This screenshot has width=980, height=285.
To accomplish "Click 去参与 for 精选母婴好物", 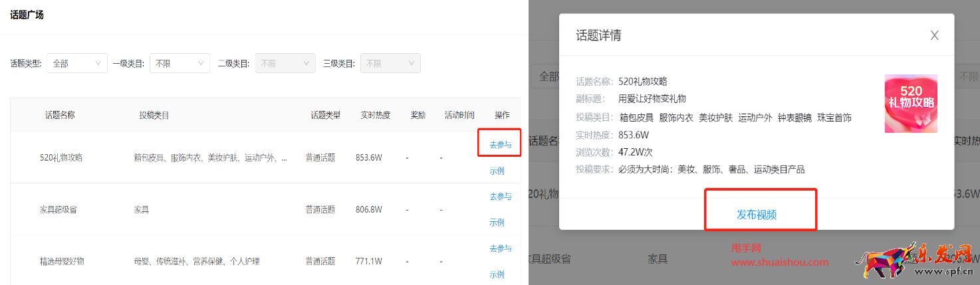I will [x=500, y=248].
